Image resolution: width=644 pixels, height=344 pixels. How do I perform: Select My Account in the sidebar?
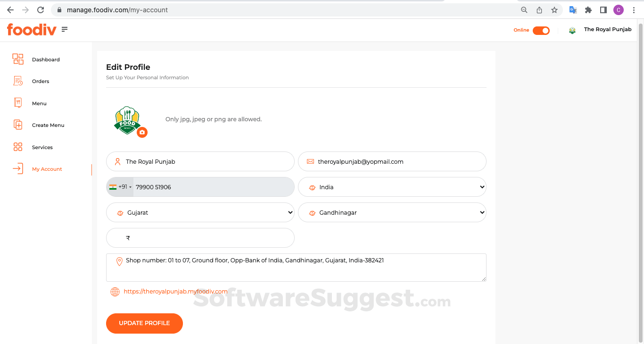[x=47, y=169]
